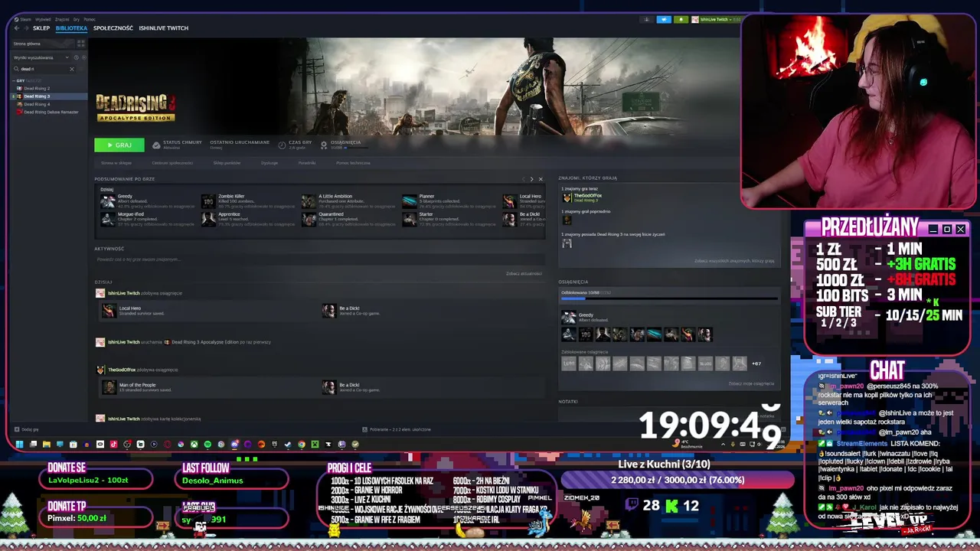Image resolution: width=980 pixels, height=551 pixels.
Task: Open the Zobacz aktualności link
Action: coord(524,274)
